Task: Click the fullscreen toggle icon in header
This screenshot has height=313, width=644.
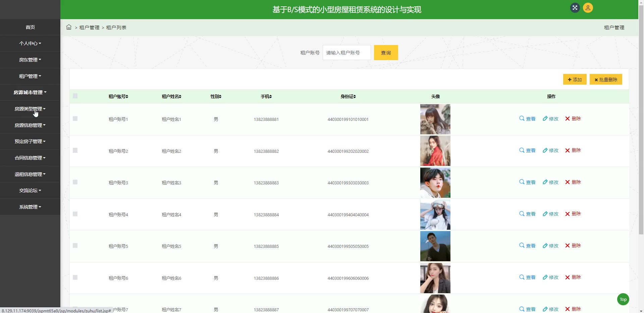Action: [x=575, y=8]
